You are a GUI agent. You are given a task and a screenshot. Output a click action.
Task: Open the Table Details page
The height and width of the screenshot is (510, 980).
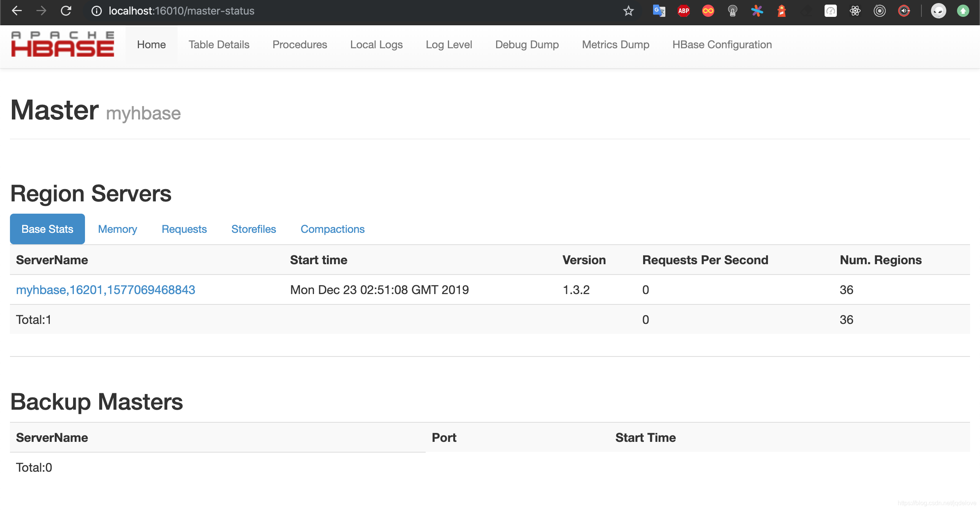(x=219, y=44)
